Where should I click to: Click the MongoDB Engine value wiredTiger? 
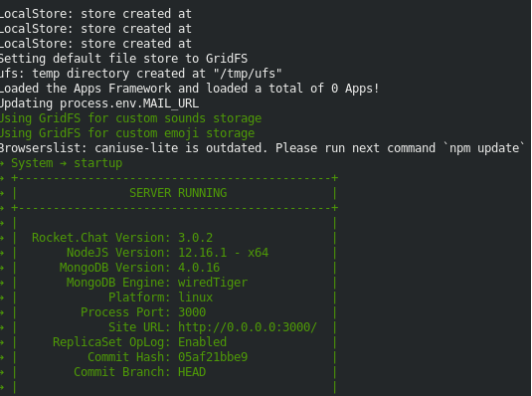tap(213, 283)
